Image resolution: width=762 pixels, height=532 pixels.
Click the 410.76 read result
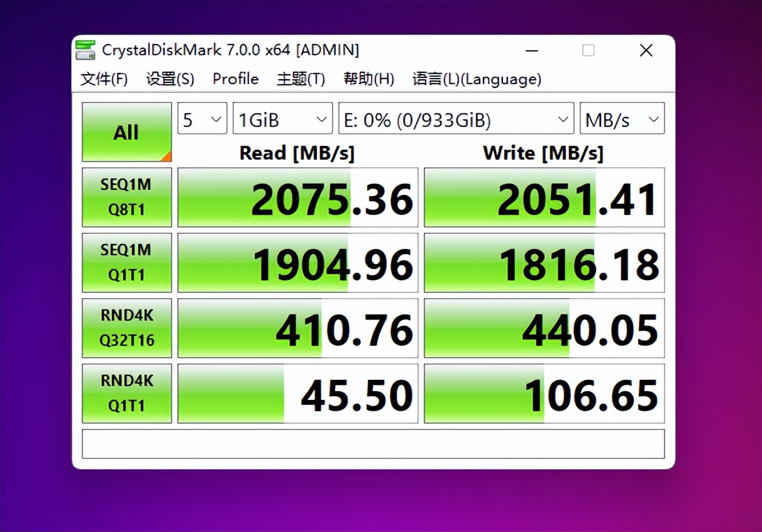(x=298, y=328)
